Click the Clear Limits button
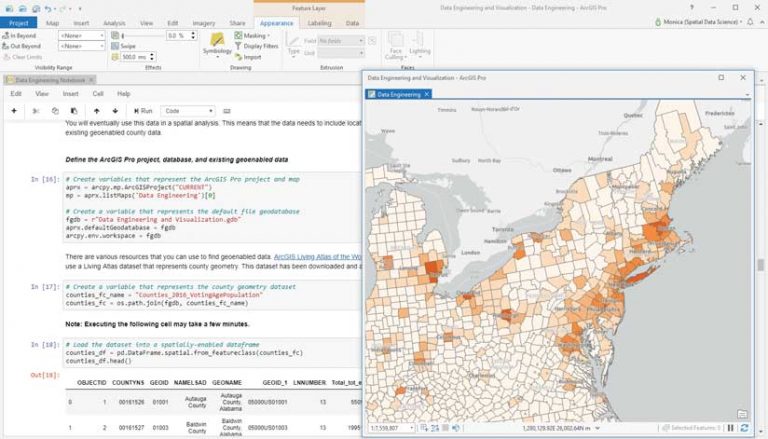Screen dimensions: 768x439 (x=22, y=57)
